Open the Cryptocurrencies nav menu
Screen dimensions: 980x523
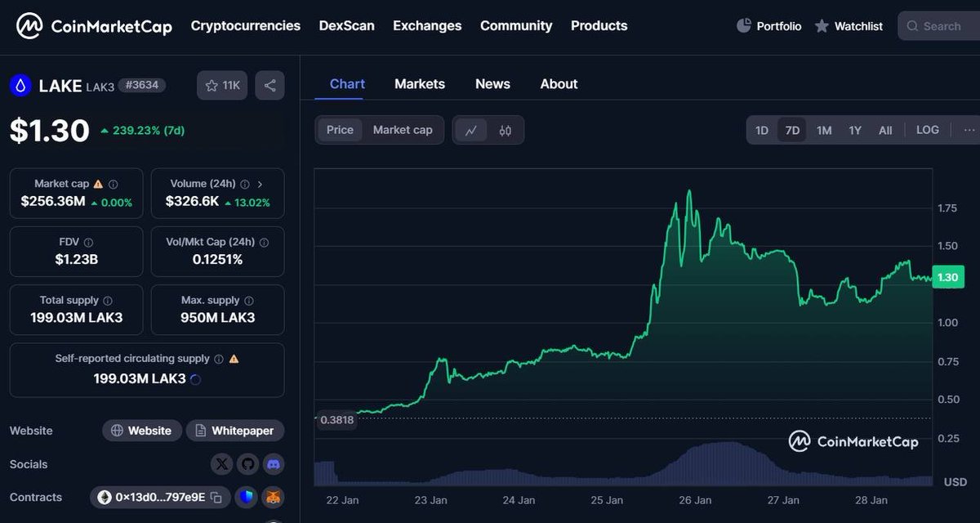tap(246, 25)
